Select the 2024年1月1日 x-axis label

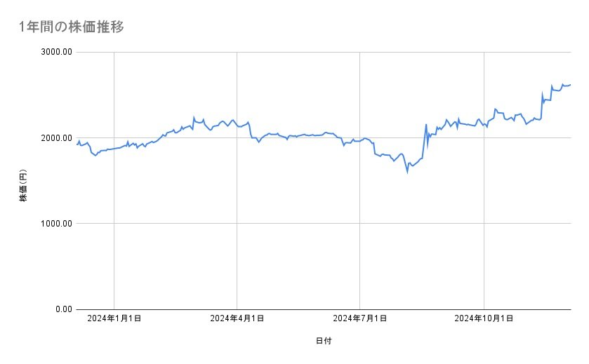114,319
